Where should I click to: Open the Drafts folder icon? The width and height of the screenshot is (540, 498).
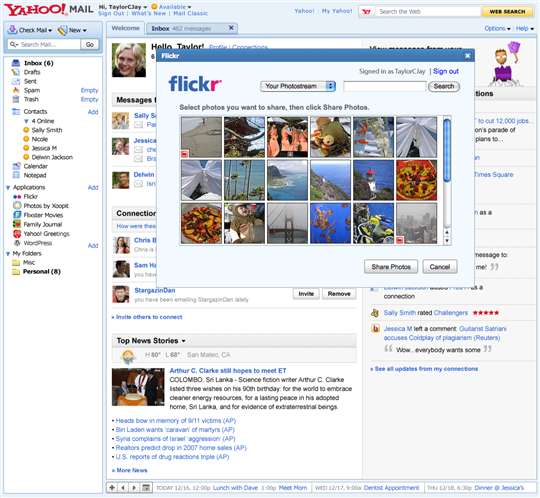coord(16,72)
